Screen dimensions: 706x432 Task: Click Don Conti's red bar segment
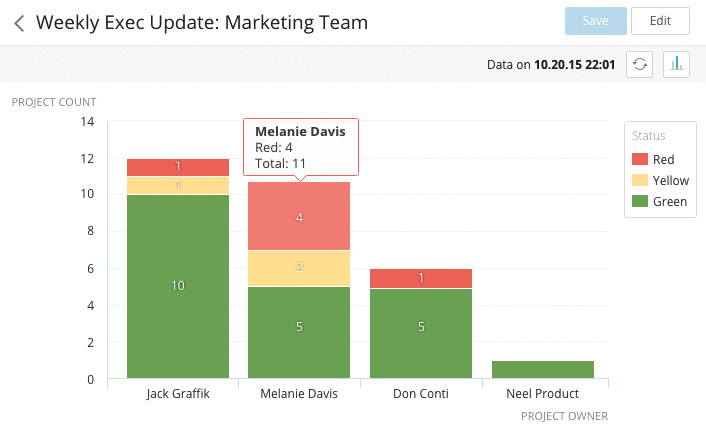pos(420,278)
